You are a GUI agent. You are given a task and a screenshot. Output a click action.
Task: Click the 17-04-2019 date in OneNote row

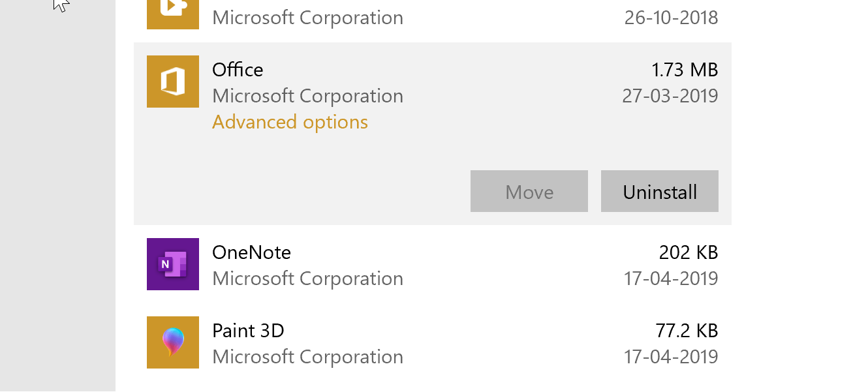[x=671, y=279]
